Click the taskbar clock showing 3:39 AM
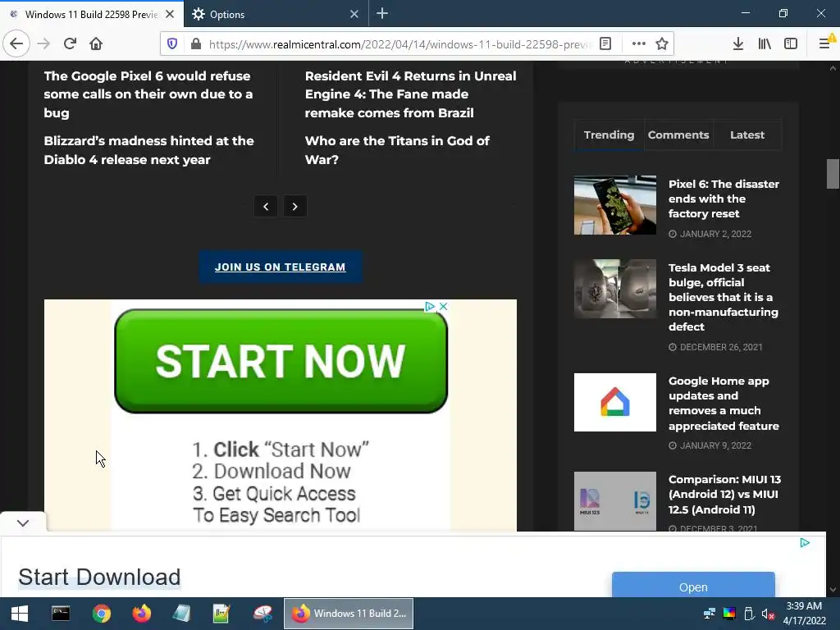 click(x=804, y=614)
